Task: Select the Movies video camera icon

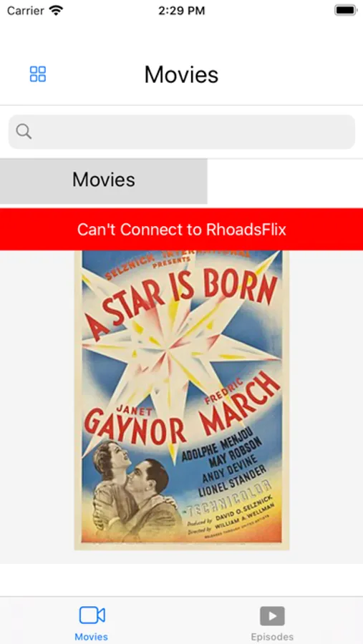Action: coord(92,615)
